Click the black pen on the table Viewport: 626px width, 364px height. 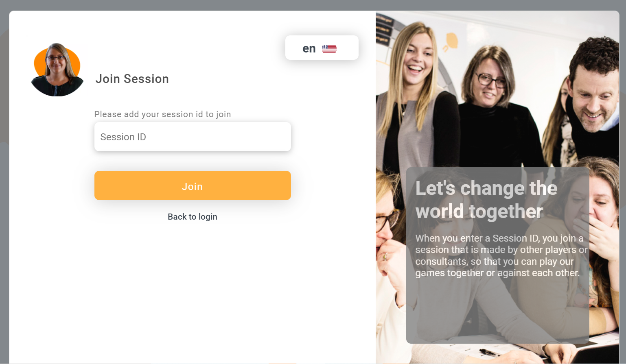click(x=490, y=352)
